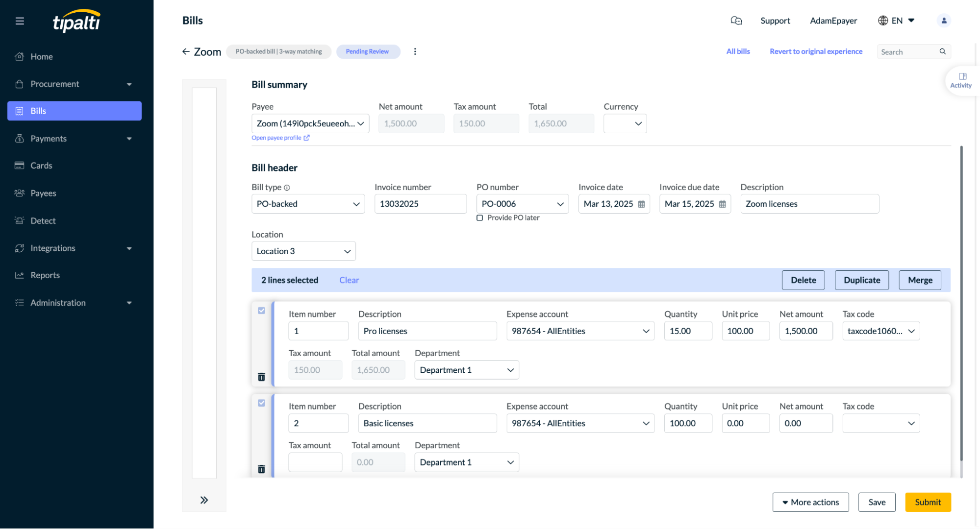Click the Bill type info icon

(287, 188)
